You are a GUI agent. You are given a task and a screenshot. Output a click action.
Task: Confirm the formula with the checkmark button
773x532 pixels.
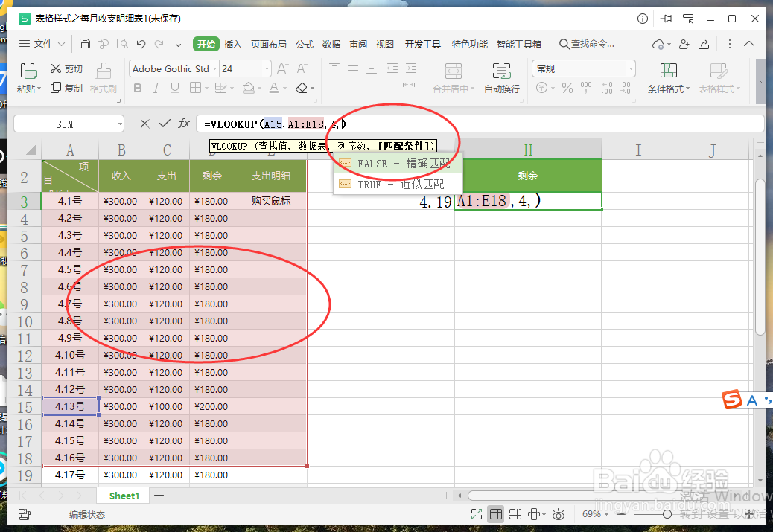pos(163,123)
